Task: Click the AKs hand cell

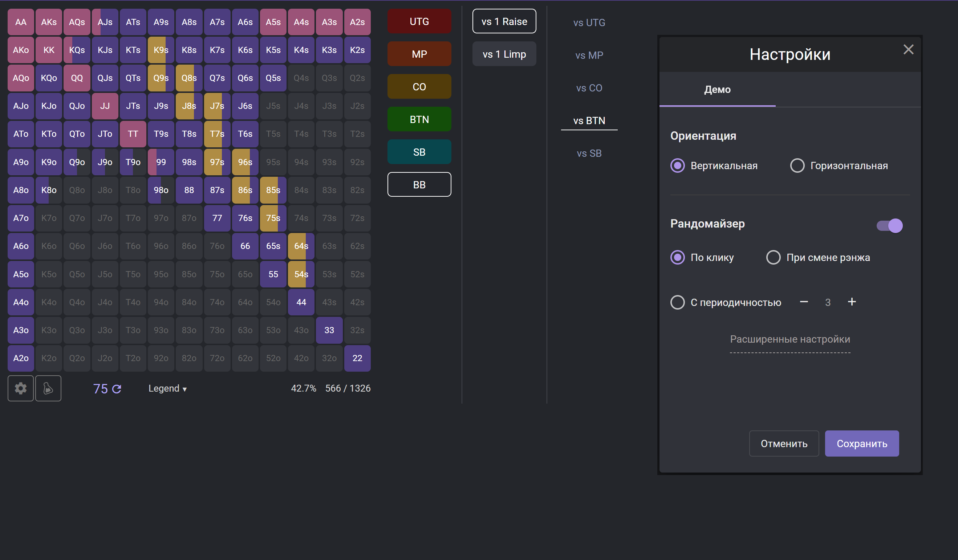Action: (x=49, y=21)
